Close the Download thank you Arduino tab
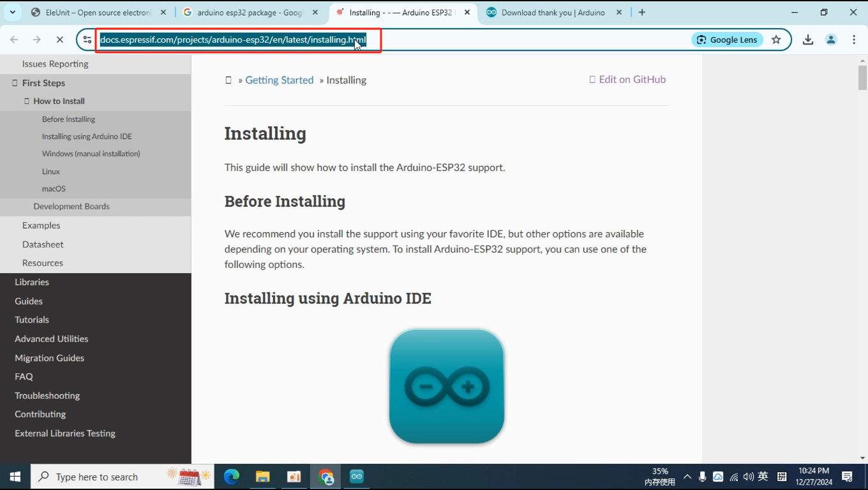This screenshot has height=490, width=868. click(618, 12)
